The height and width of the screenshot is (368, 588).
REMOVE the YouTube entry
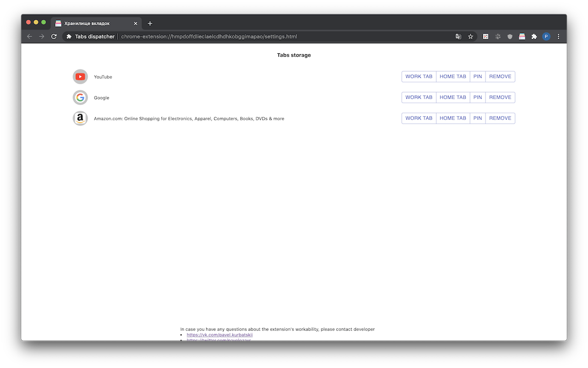[x=500, y=77]
